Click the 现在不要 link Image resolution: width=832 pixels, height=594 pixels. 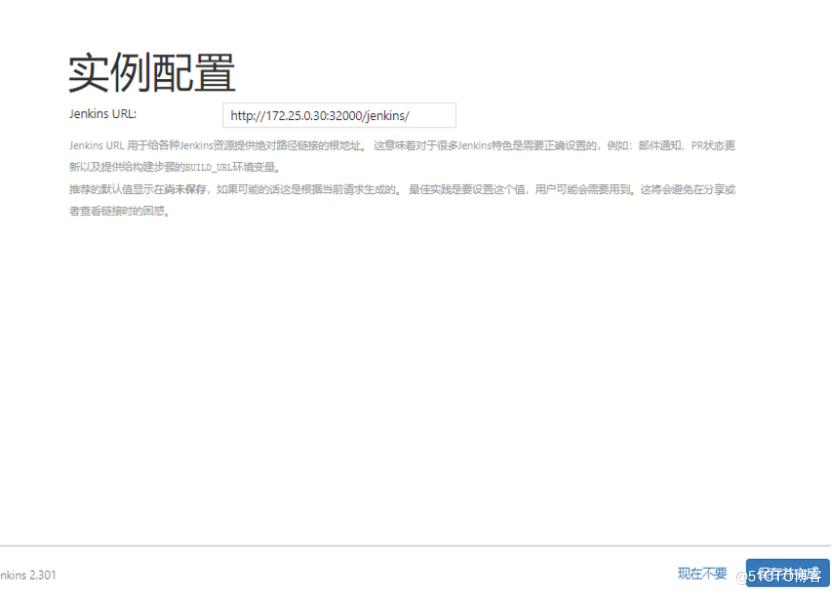coord(702,573)
